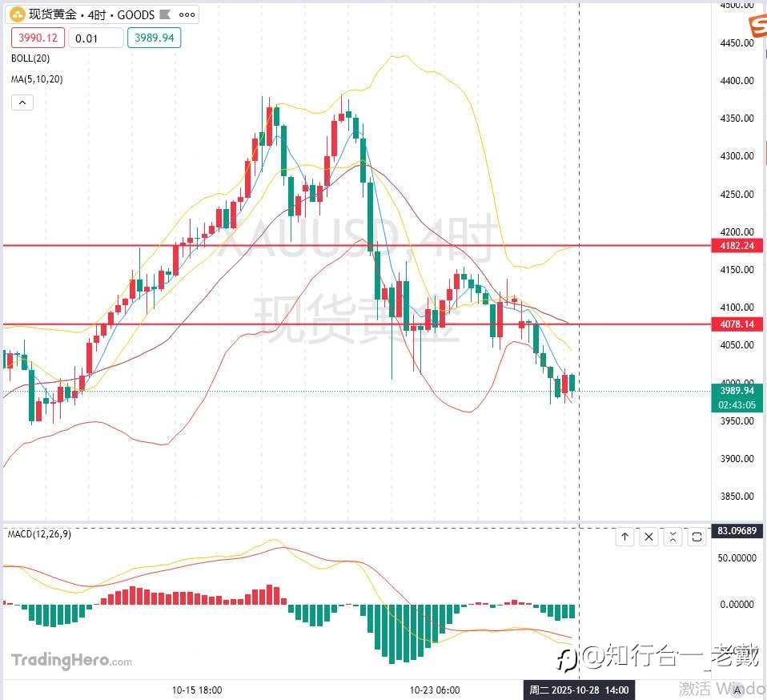This screenshot has width=767, height=700.
Task: Select the MACD(12,26,9) indicator label
Action: point(39,533)
